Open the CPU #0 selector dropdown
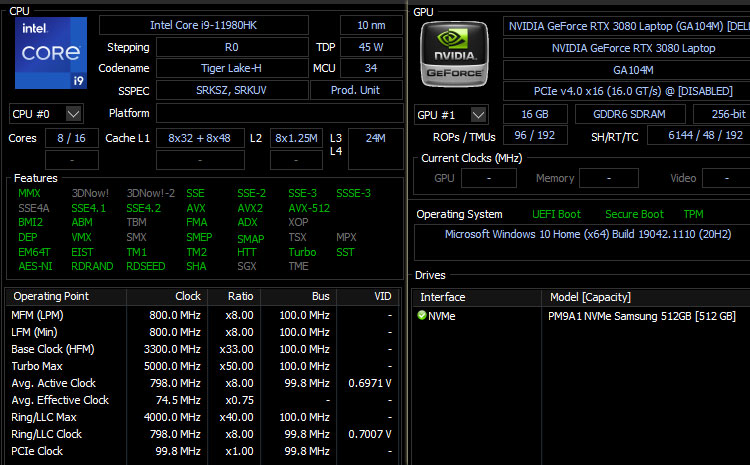Viewport: 750px width, 465px height. [x=46, y=113]
